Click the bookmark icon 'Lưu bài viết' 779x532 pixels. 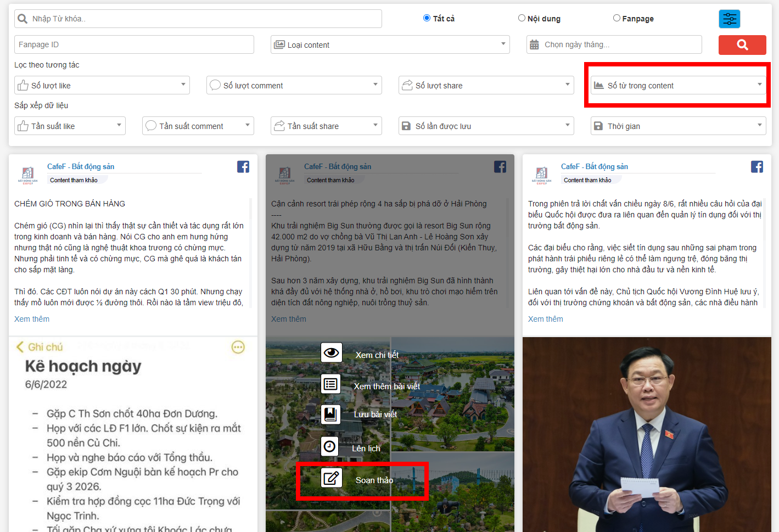330,414
